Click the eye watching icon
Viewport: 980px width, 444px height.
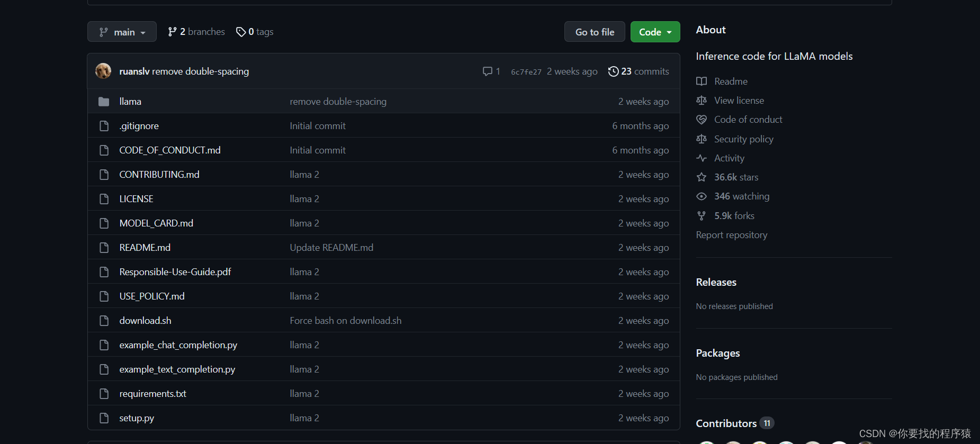[x=702, y=196]
